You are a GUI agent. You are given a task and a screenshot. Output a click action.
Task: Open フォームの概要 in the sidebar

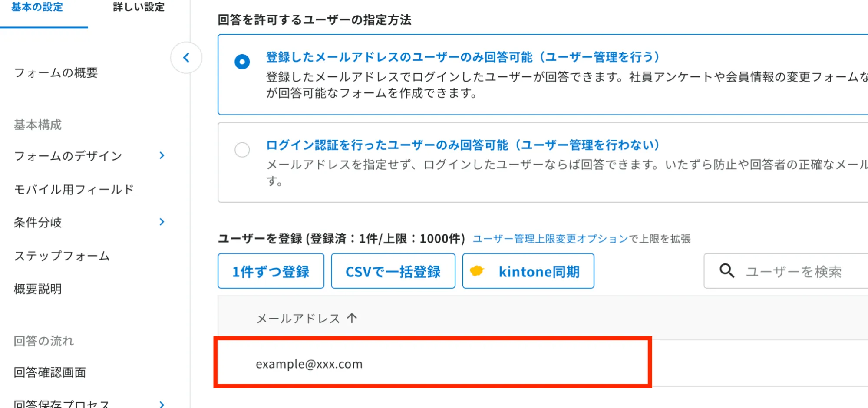(x=56, y=72)
